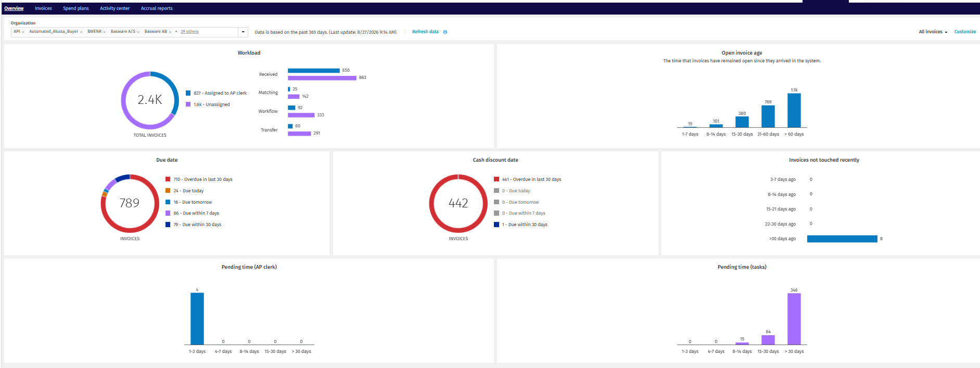
Task: Click the red Overdue swatch in Due date legend
Action: coord(168,179)
